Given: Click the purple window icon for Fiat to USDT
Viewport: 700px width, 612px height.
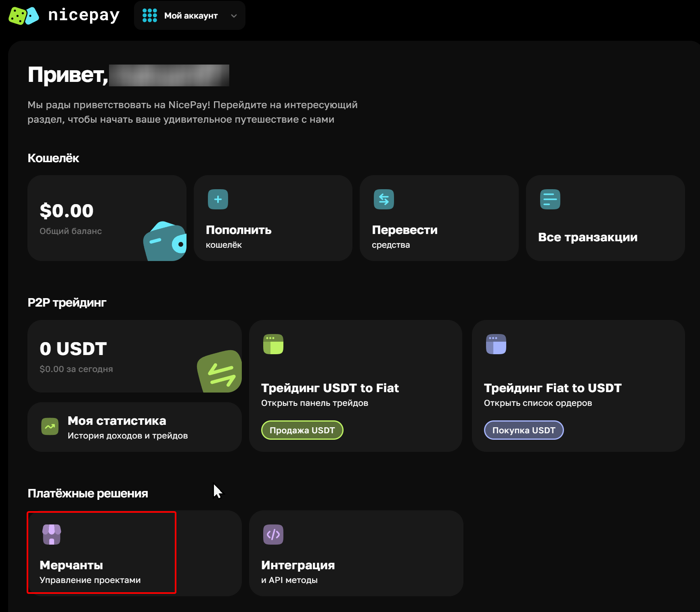Looking at the screenshot, I should [496, 344].
